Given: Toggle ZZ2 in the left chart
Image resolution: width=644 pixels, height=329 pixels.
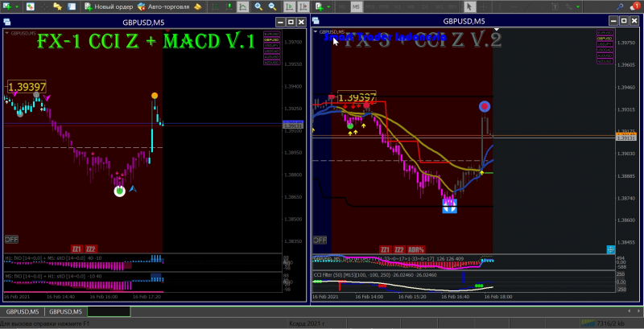Looking at the screenshot, I should 91,249.
